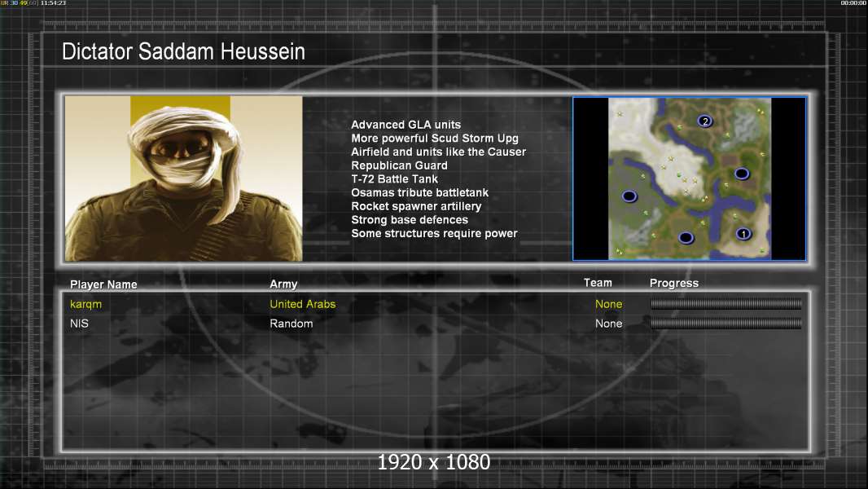Click NIS's team value 'None'
Image resolution: width=868 pixels, height=489 pixels.
608,324
